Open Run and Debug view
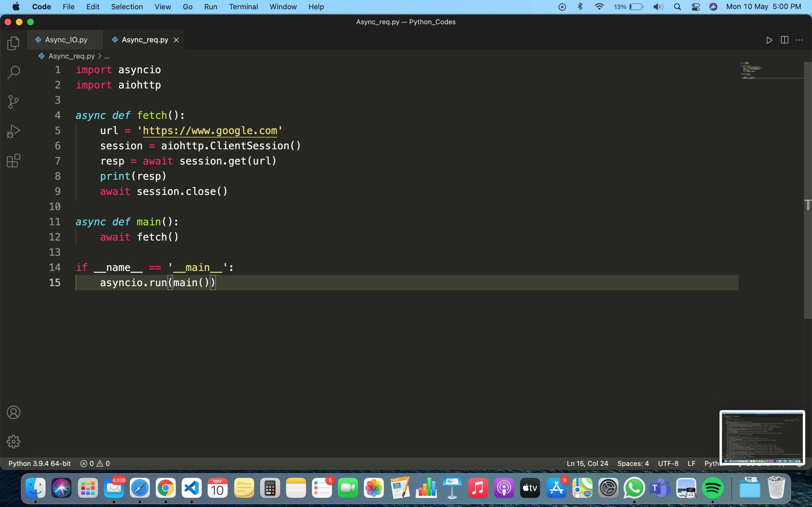812x507 pixels. tap(14, 131)
